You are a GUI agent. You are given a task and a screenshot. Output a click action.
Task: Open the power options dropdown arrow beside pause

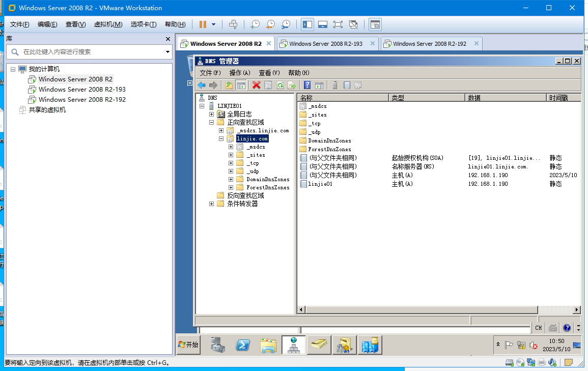214,24
